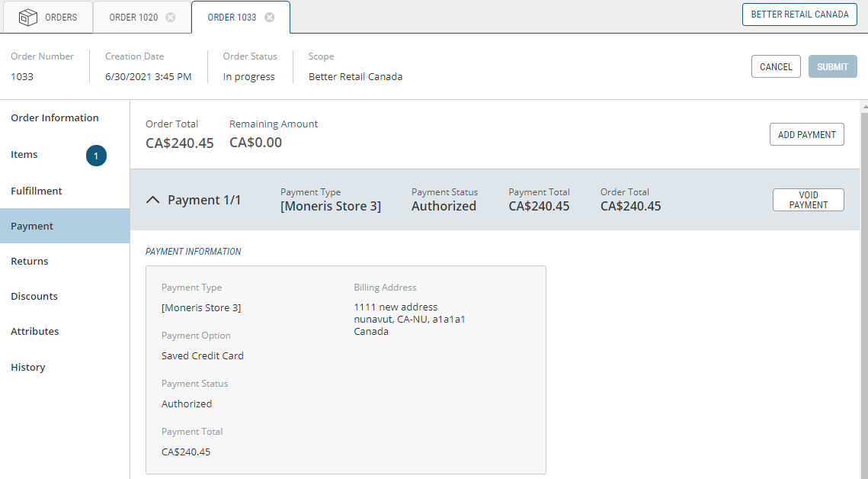Open the Discounts section

coord(34,297)
